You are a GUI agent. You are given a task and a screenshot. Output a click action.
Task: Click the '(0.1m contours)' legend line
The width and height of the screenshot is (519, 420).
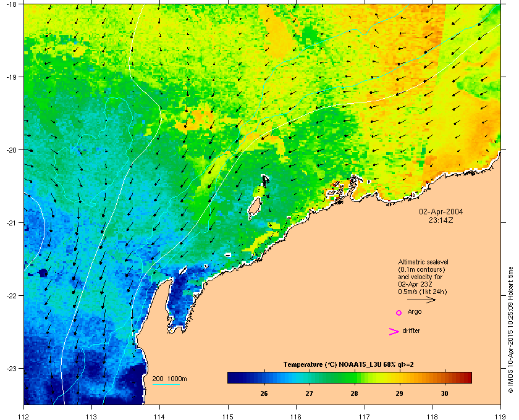coord(421,269)
